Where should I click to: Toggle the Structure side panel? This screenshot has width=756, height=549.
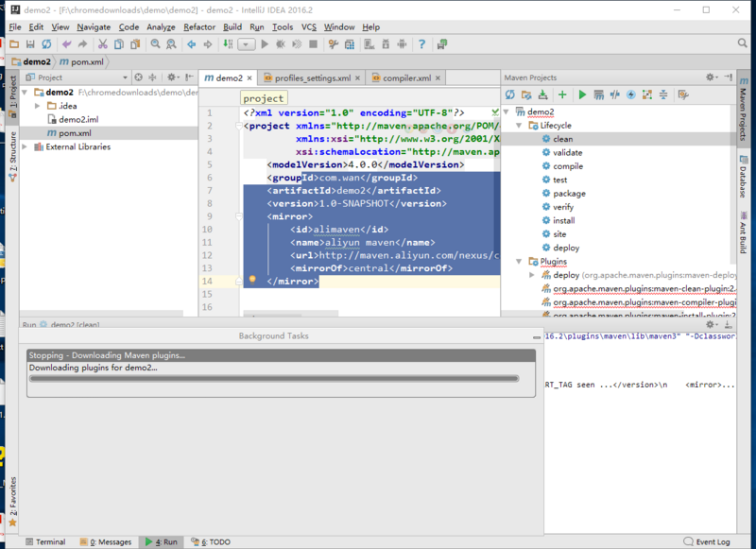(12, 157)
